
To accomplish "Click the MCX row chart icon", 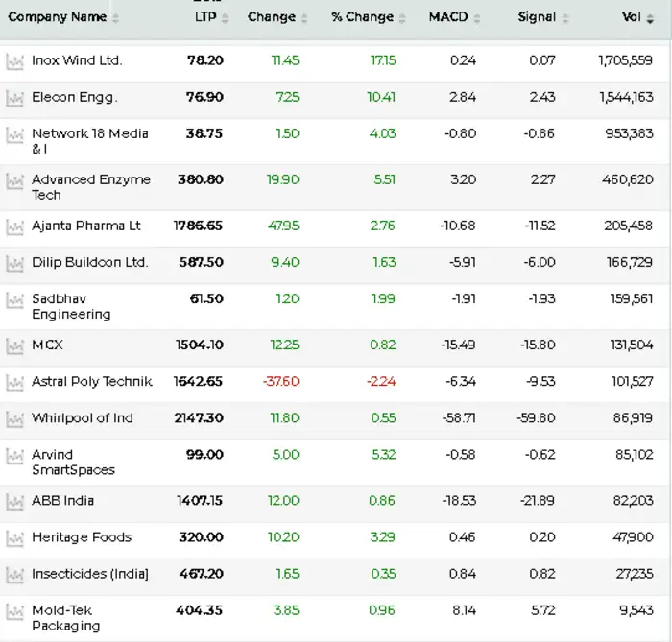I will point(14,345).
